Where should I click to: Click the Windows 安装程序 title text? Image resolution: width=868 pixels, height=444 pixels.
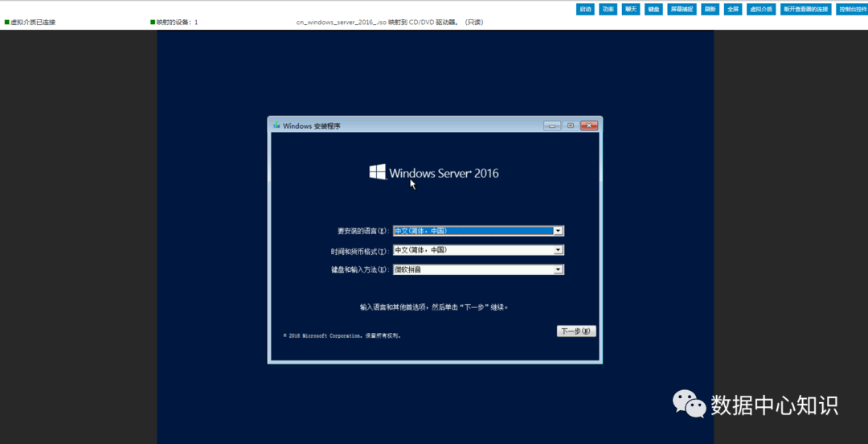click(x=312, y=125)
